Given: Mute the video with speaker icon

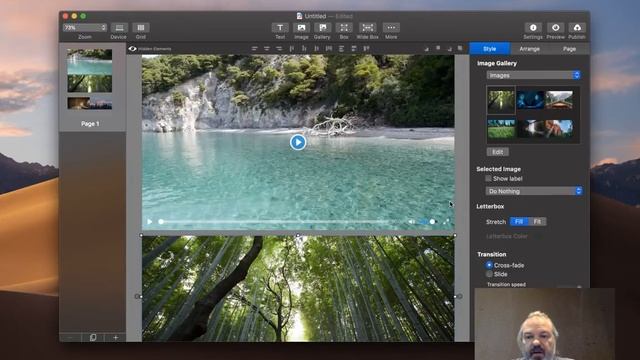Looking at the screenshot, I should coord(411,222).
